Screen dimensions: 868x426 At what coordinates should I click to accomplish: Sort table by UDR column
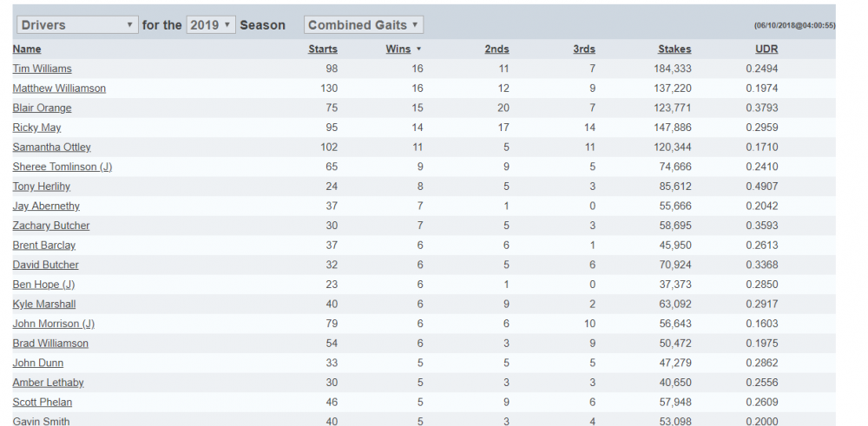click(766, 49)
